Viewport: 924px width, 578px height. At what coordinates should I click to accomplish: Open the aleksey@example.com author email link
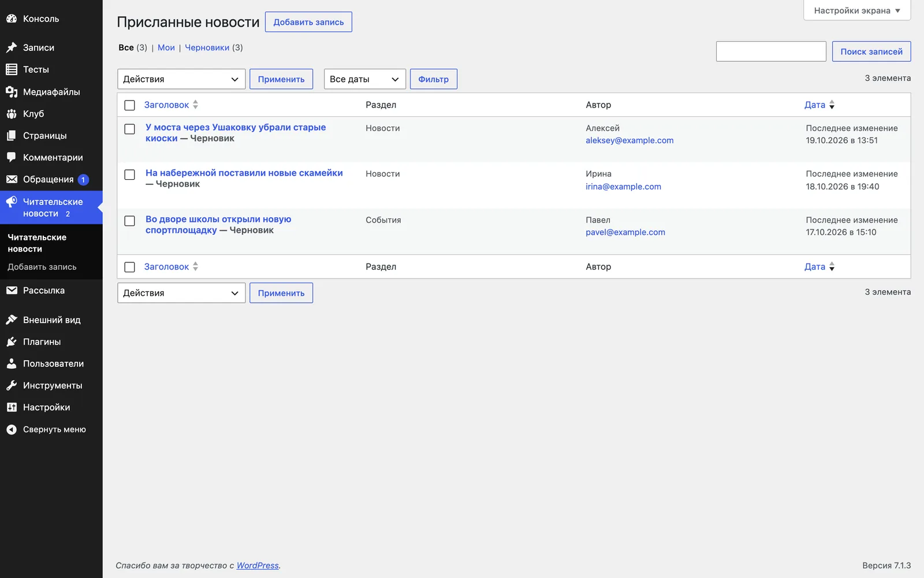point(629,140)
